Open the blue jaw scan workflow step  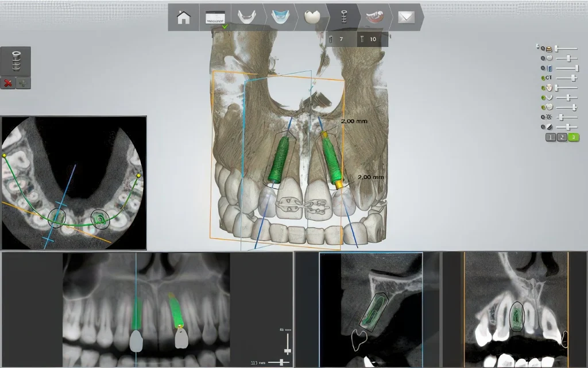coord(279,17)
